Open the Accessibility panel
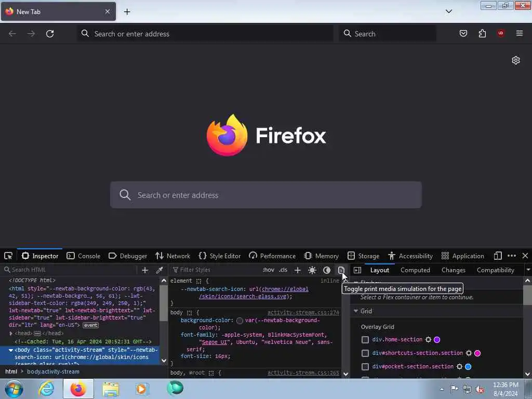 point(410,256)
